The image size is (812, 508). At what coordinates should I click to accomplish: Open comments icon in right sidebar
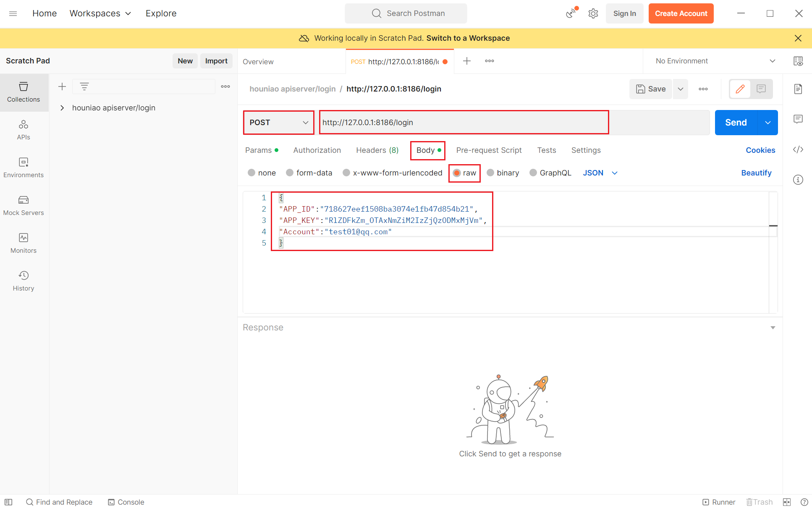pyautogui.click(x=798, y=119)
